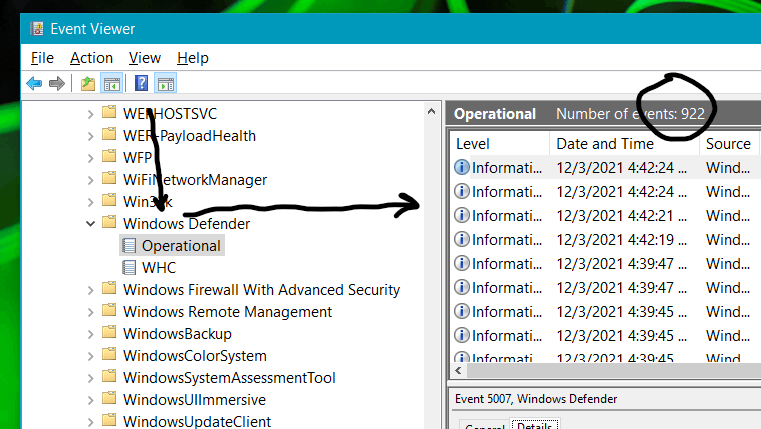Open the Help question mark icon

(141, 83)
